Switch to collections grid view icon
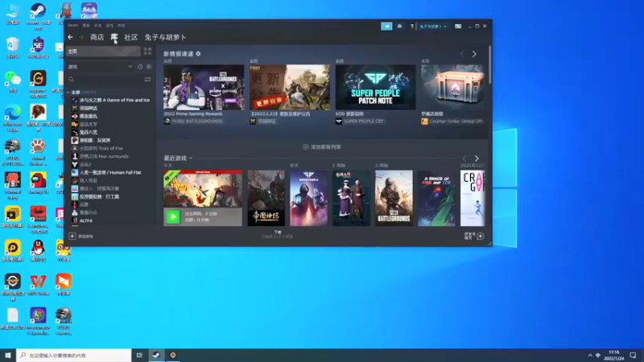The width and height of the screenshot is (644, 362). coord(147,51)
